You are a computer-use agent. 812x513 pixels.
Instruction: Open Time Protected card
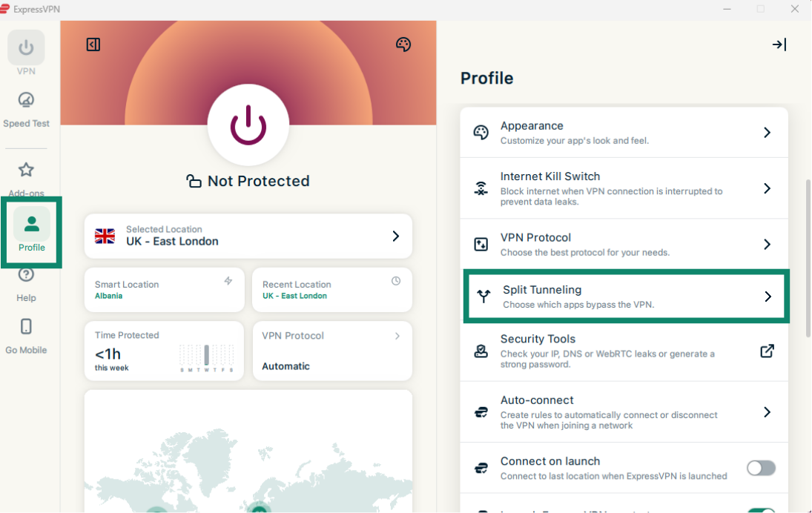(x=164, y=351)
